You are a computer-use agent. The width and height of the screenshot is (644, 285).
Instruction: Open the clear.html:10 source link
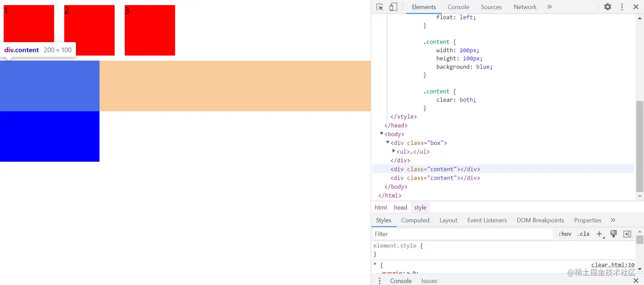(x=612, y=265)
